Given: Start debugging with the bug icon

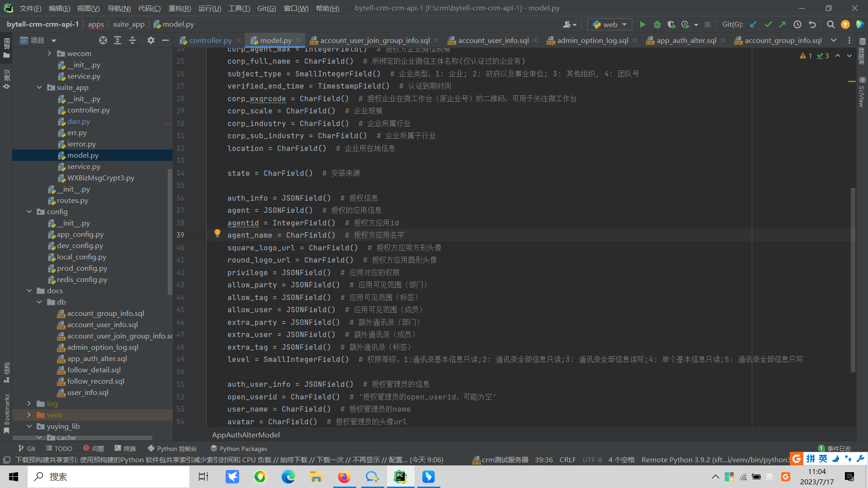Looking at the screenshot, I should [657, 24].
